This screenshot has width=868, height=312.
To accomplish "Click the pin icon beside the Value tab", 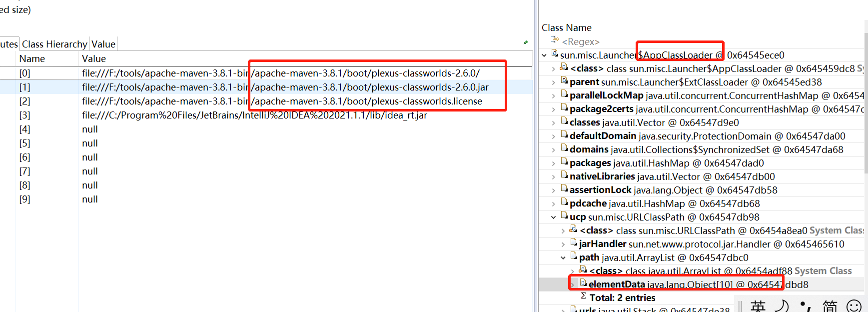I will tap(526, 43).
